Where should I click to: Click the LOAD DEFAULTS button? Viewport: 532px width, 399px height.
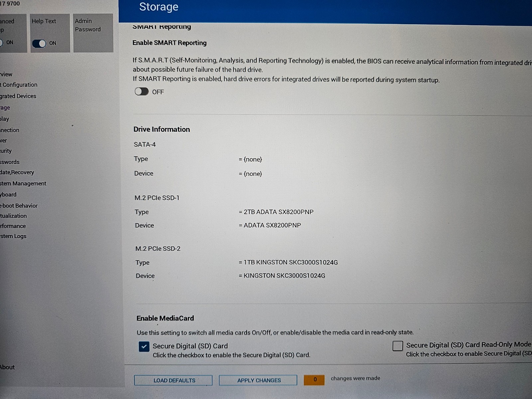[x=173, y=380]
